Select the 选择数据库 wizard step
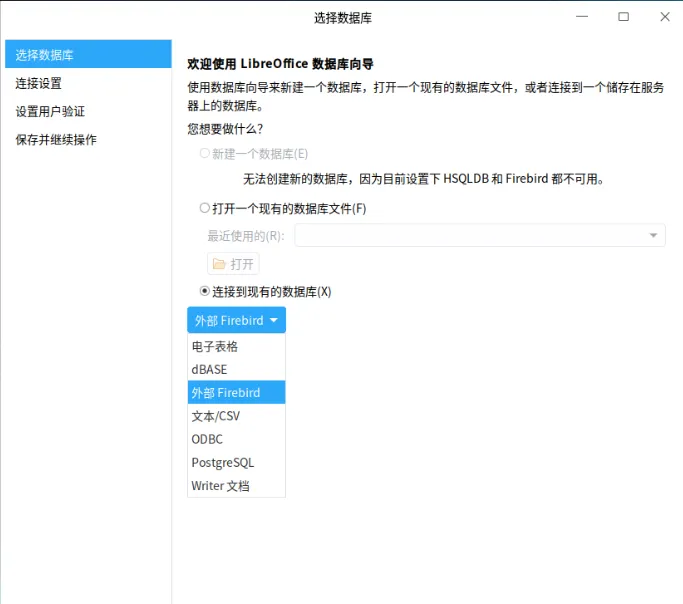The width and height of the screenshot is (683, 604). pyautogui.click(x=88, y=54)
